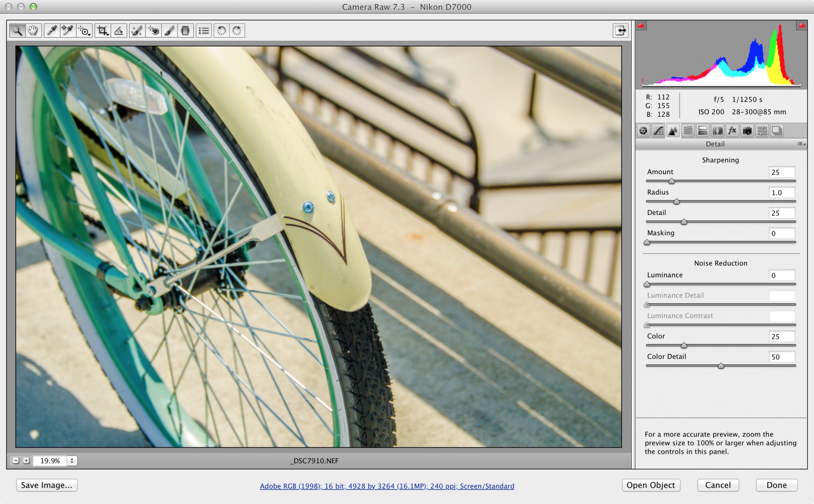Open the Camera Raw preferences list icon
Viewport: 814px width, 504px height.
click(x=204, y=31)
